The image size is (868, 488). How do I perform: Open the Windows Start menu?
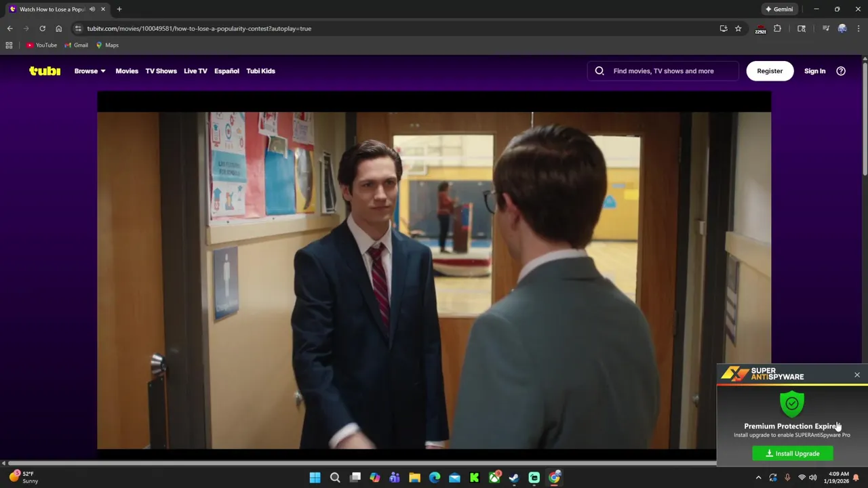(315, 478)
